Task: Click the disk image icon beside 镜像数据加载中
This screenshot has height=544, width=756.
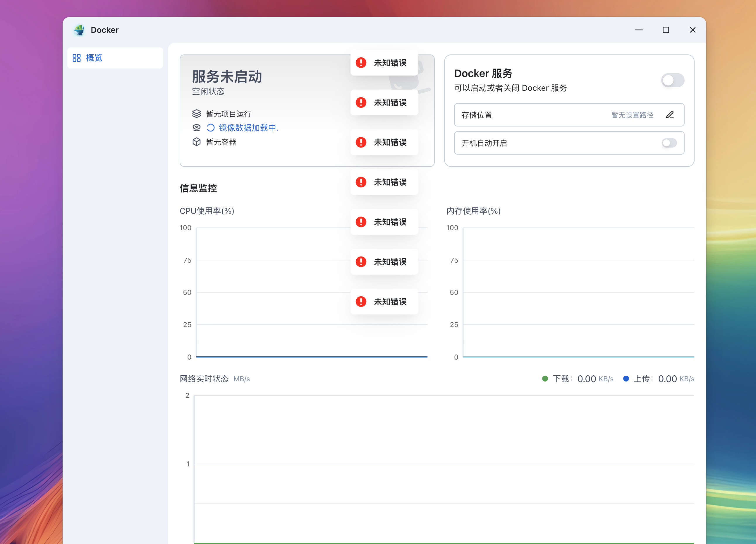Action: [x=196, y=127]
